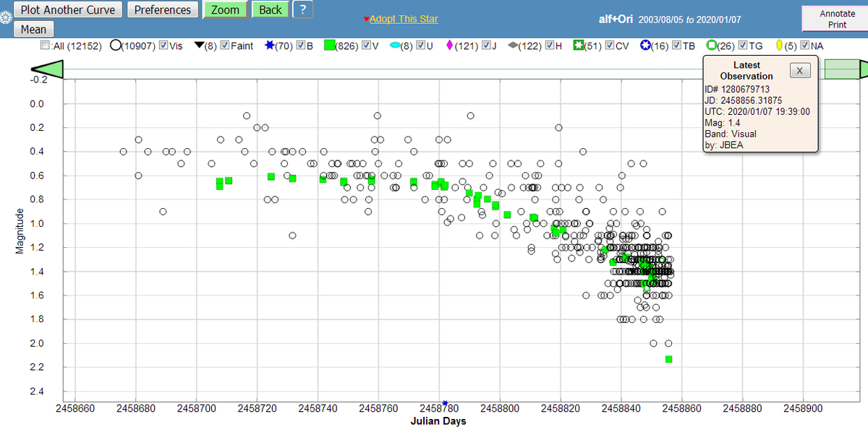Click the left green arrow of the range slider

tap(47, 69)
